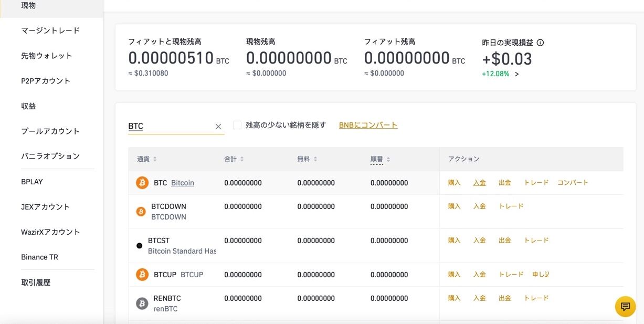Click 購入 in BTCST row
The height and width of the screenshot is (324, 644).
point(455,241)
